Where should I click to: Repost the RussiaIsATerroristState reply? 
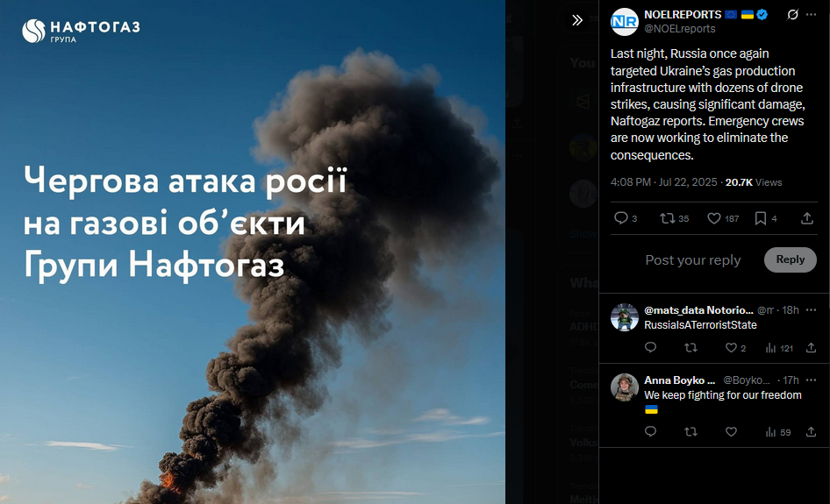(x=690, y=347)
